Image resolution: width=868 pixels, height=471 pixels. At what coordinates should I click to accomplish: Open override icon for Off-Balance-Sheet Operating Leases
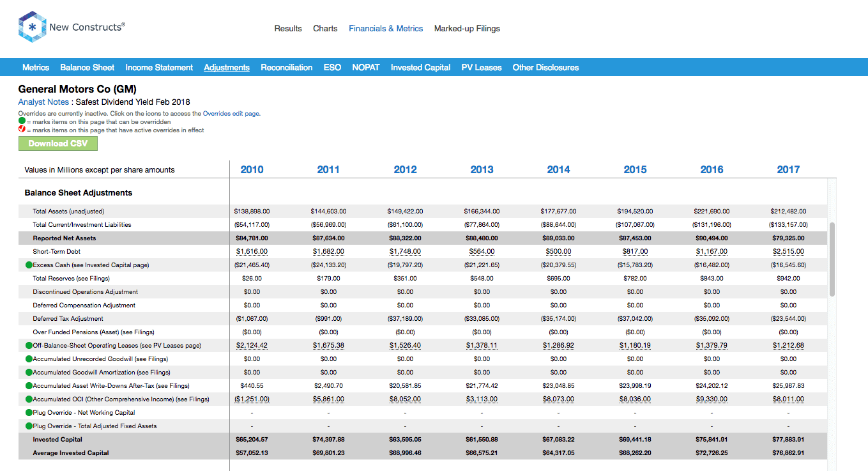29,345
